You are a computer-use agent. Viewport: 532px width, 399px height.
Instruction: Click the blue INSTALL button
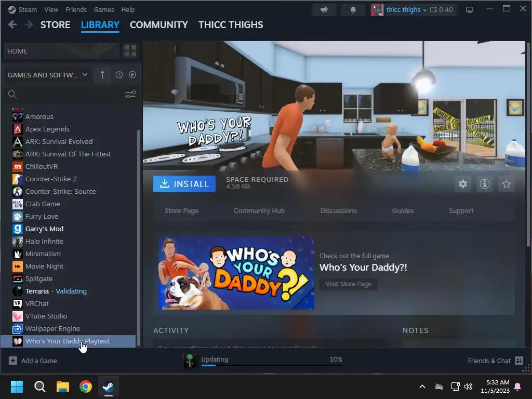tap(184, 184)
